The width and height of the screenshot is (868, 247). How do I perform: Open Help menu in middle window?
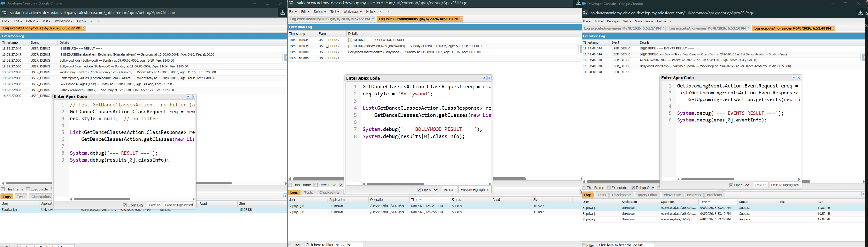371,12
